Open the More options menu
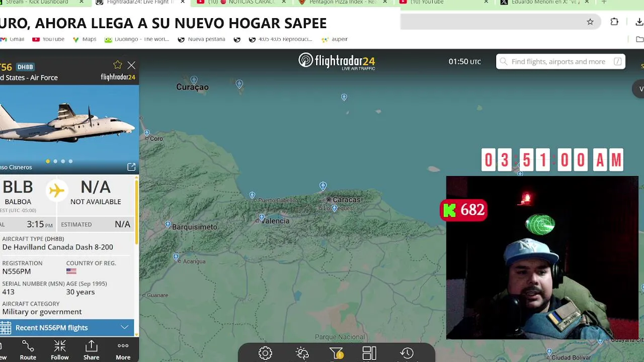This screenshot has width=644, height=362. pos(123,350)
